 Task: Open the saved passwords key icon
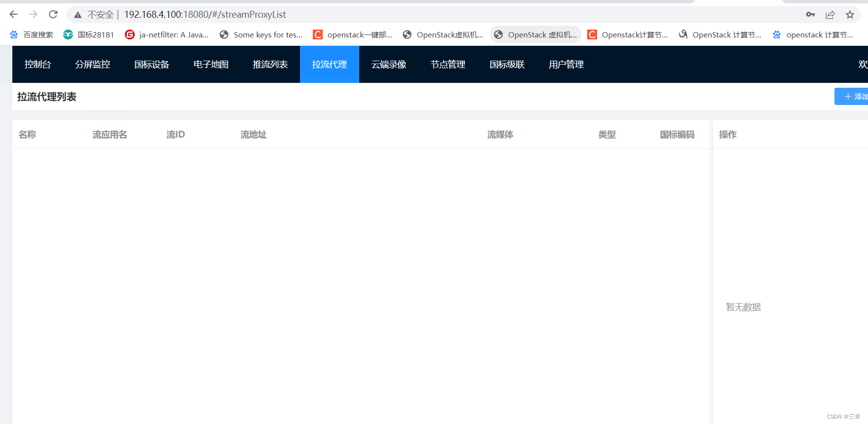(x=810, y=14)
